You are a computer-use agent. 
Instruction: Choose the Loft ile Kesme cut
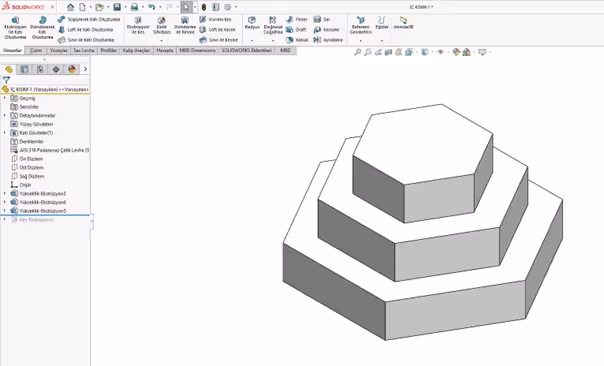(217, 30)
